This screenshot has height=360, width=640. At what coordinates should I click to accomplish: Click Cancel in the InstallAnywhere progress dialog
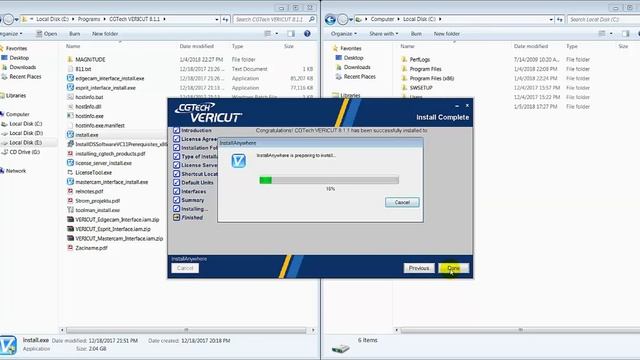pyautogui.click(x=402, y=202)
